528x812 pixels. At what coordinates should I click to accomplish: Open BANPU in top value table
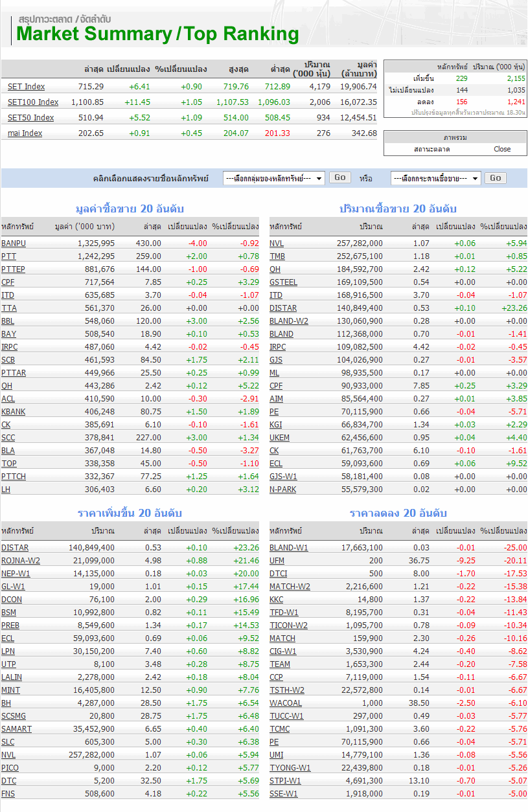click(14, 243)
